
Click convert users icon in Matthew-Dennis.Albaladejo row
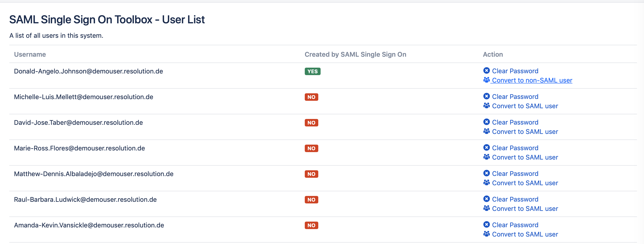[486, 183]
